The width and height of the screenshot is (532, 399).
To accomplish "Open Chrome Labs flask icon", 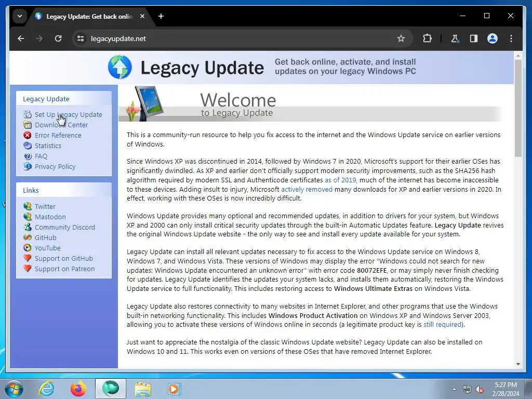I will tap(455, 38).
